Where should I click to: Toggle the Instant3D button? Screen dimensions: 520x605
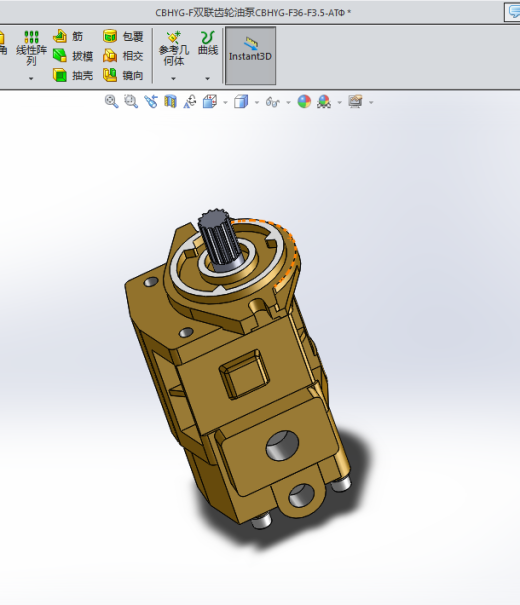(x=250, y=56)
